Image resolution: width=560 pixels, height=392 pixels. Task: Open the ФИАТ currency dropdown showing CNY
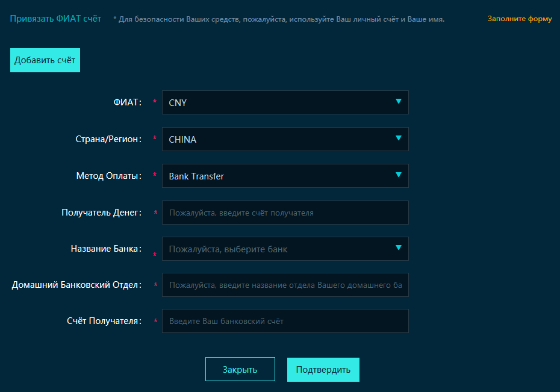[277, 102]
